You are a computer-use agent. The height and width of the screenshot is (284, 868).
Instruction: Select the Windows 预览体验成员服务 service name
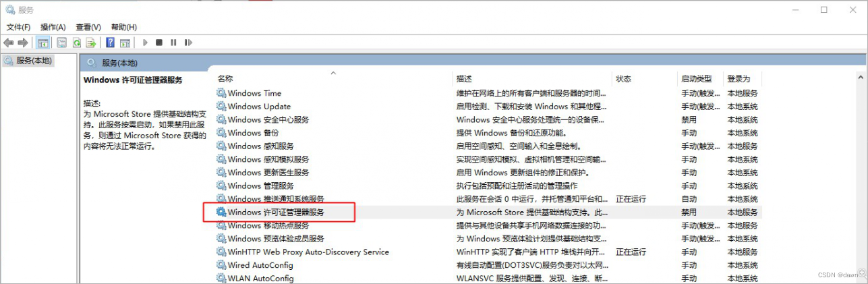tap(276, 238)
